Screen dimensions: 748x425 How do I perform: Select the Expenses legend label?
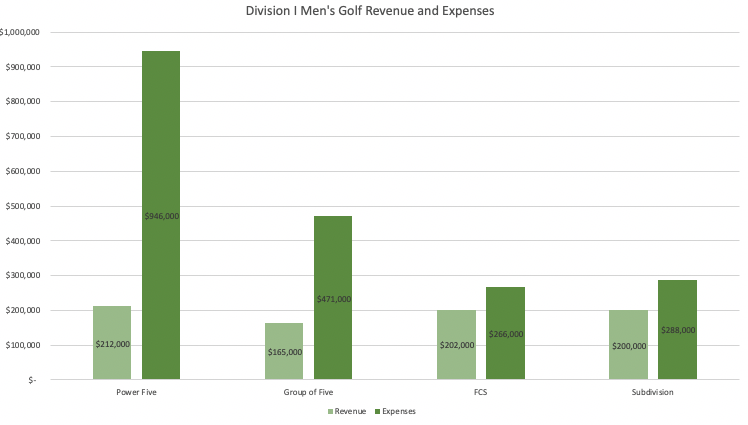(x=398, y=411)
